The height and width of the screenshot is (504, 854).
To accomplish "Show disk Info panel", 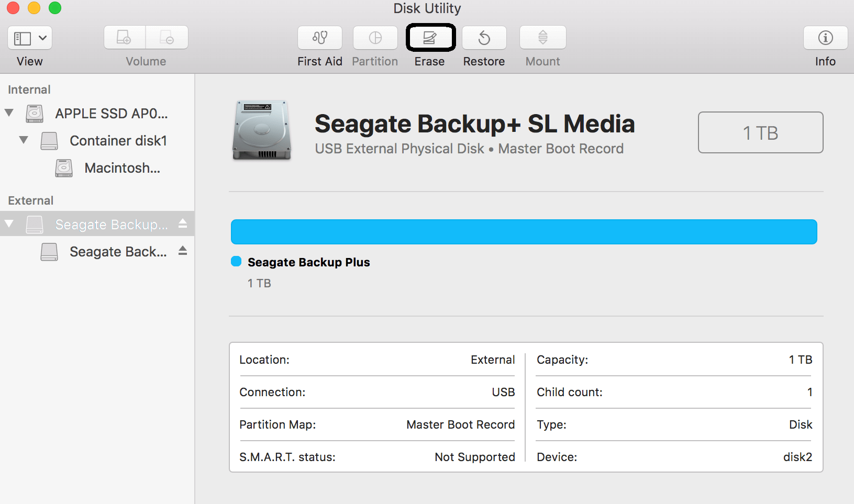I will 826,38.
